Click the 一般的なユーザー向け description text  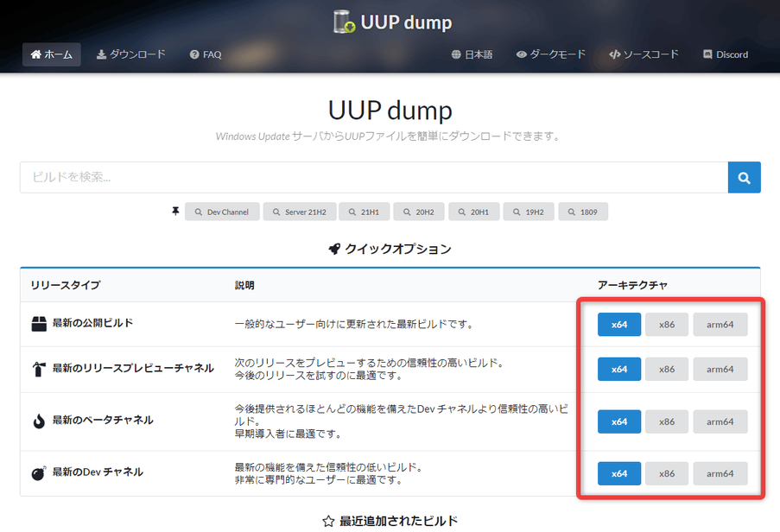pyautogui.click(x=354, y=324)
